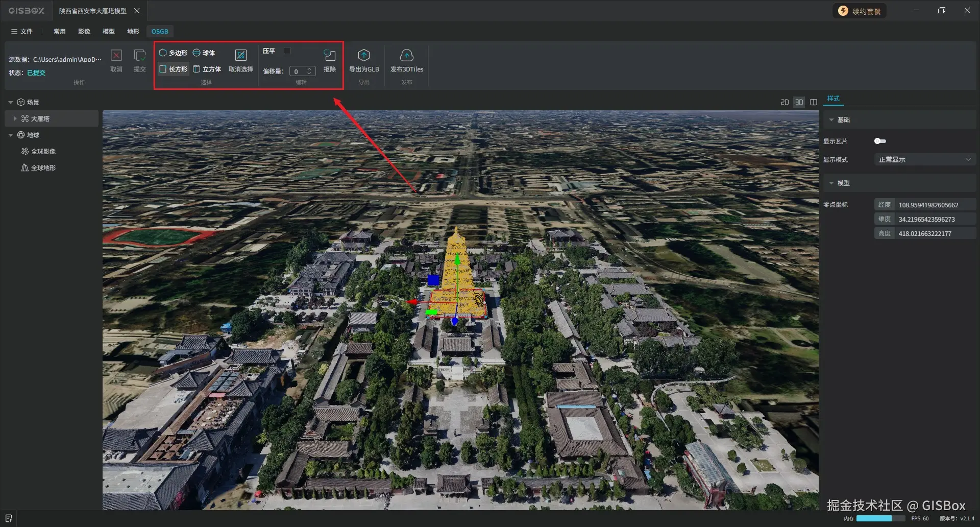Screen dimensions: 980x527
Task: Click the 偏移量 offset input field
Action: [x=303, y=71]
